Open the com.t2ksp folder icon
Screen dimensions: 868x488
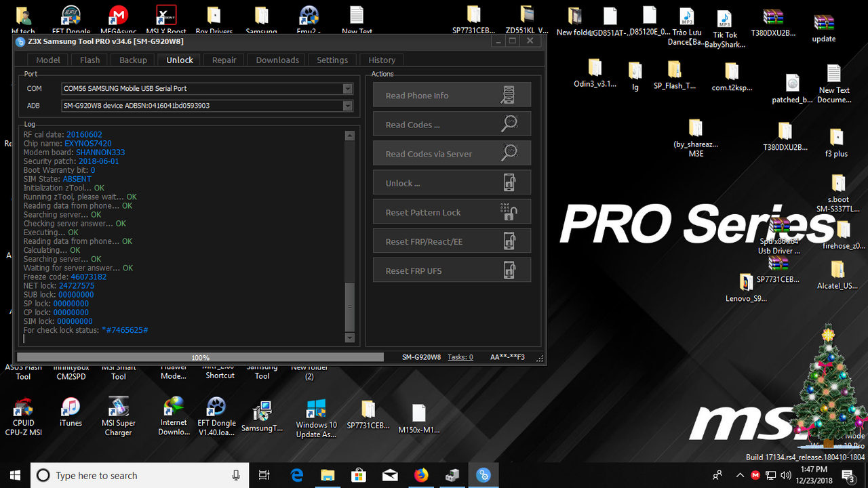coord(732,76)
